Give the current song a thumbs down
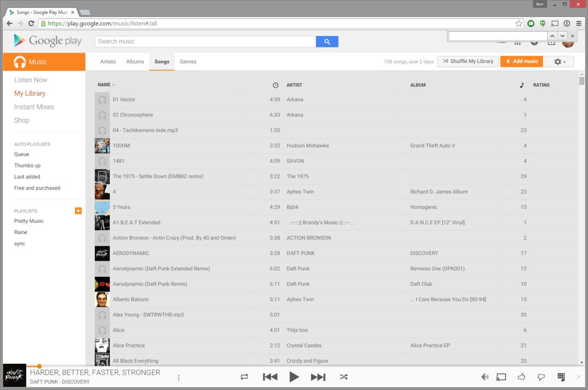The width and height of the screenshot is (588, 390). (x=541, y=377)
